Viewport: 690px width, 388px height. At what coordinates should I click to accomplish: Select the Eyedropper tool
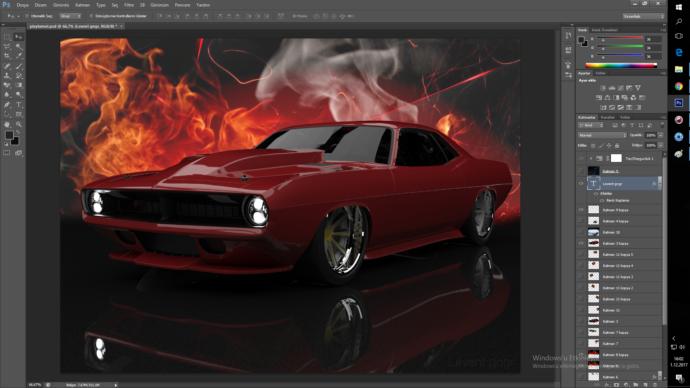(19, 55)
